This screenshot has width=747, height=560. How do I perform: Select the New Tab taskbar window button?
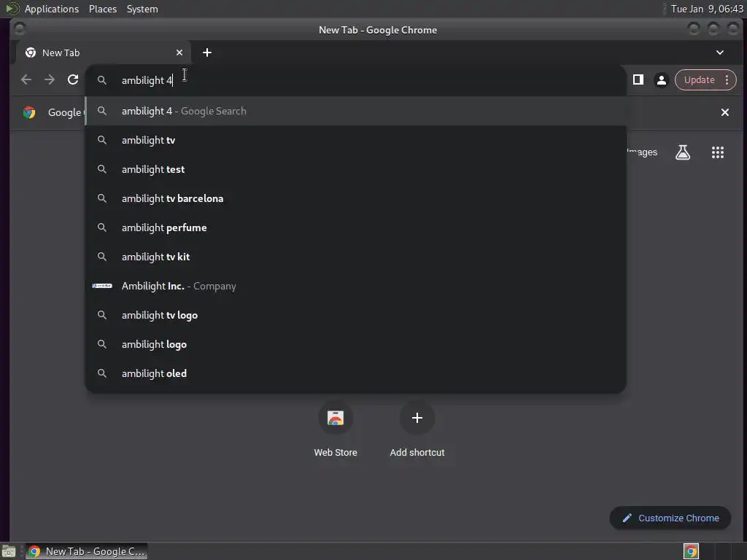coord(87,551)
